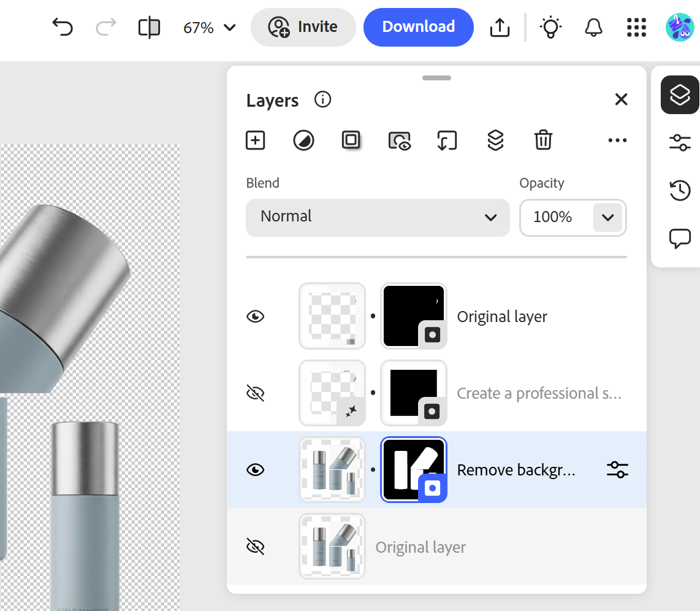Click the delete layer trash icon

tap(543, 140)
